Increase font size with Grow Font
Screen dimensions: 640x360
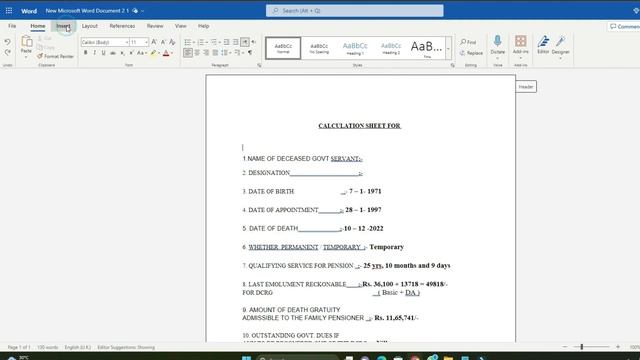pos(154,42)
